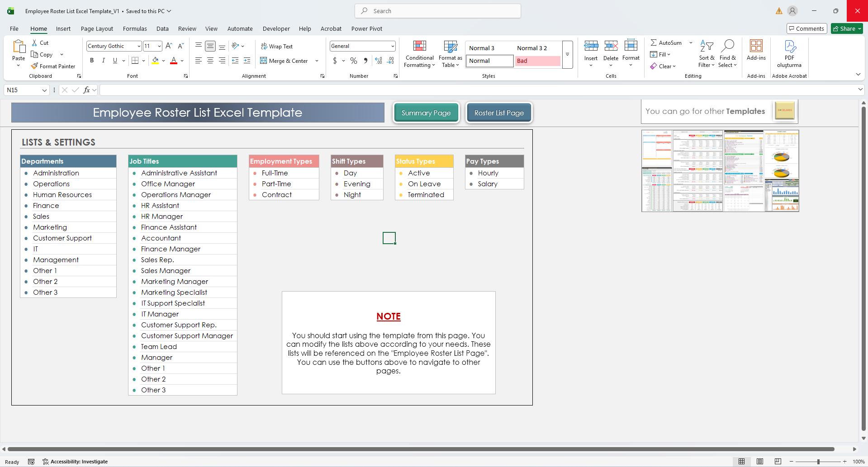Increase indent icon in Alignment group
This screenshot has height=467, width=868.
[x=247, y=61]
